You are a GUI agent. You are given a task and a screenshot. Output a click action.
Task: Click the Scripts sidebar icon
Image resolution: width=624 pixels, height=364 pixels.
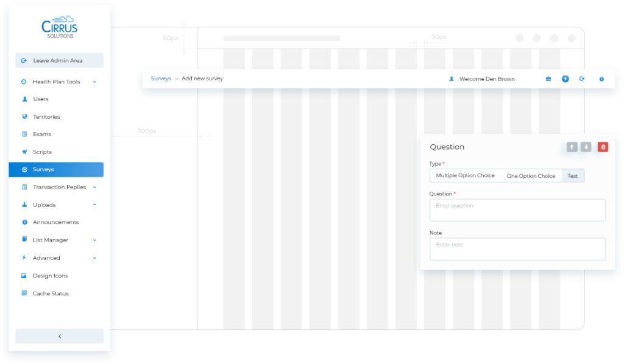[24, 152]
